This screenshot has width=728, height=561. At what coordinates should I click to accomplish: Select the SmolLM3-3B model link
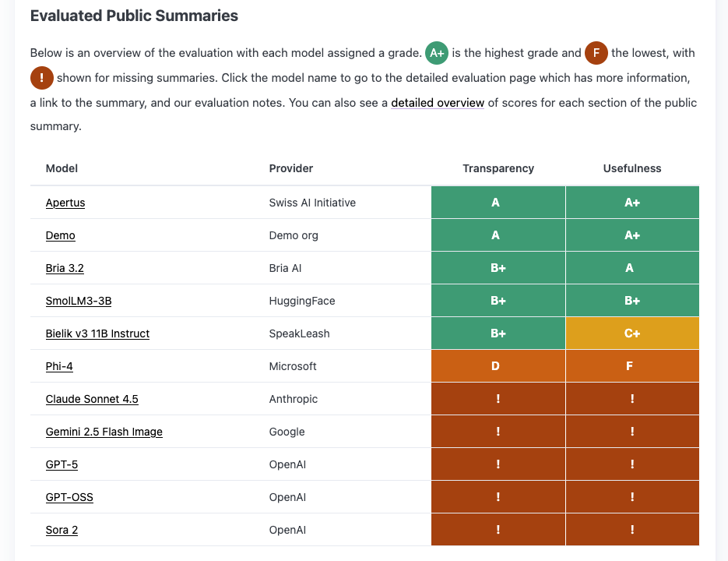pyautogui.click(x=79, y=301)
